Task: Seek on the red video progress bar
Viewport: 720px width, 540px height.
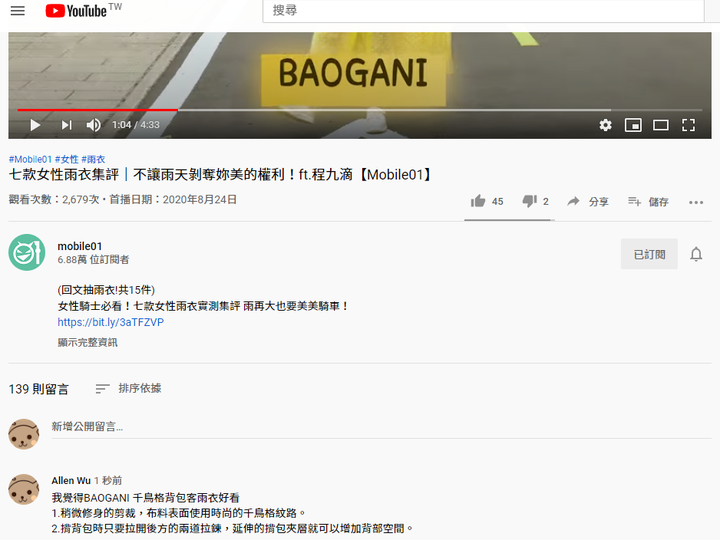Action: [x=97, y=110]
